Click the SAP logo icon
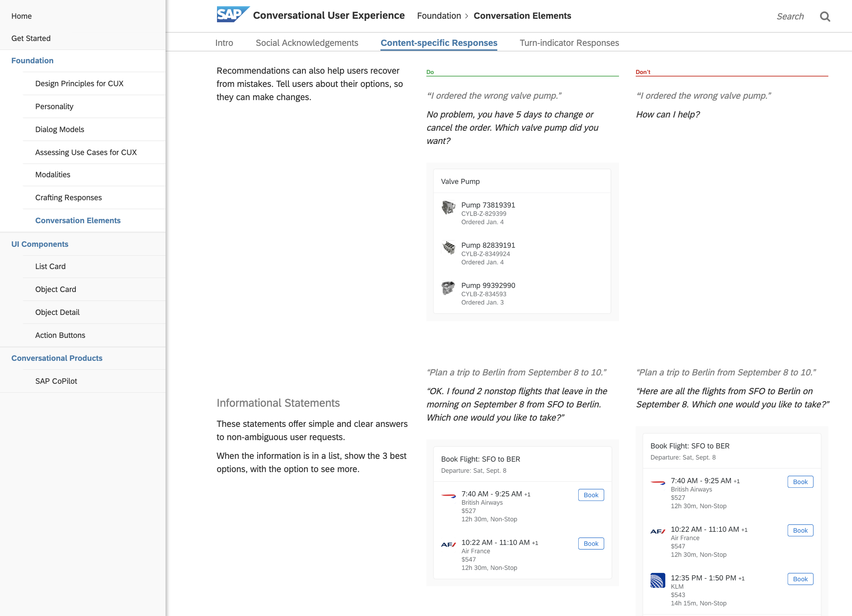852x616 pixels. (x=233, y=15)
